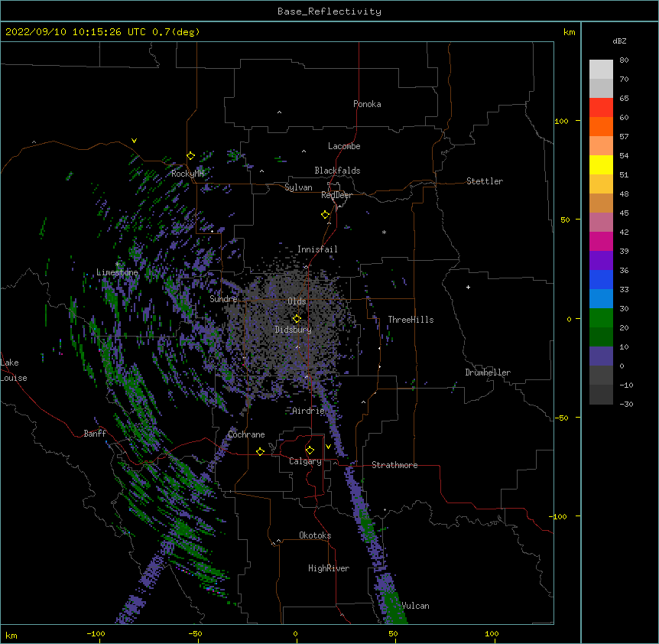Click the Stettler town label
This screenshot has width=659, height=644.
tap(485, 181)
